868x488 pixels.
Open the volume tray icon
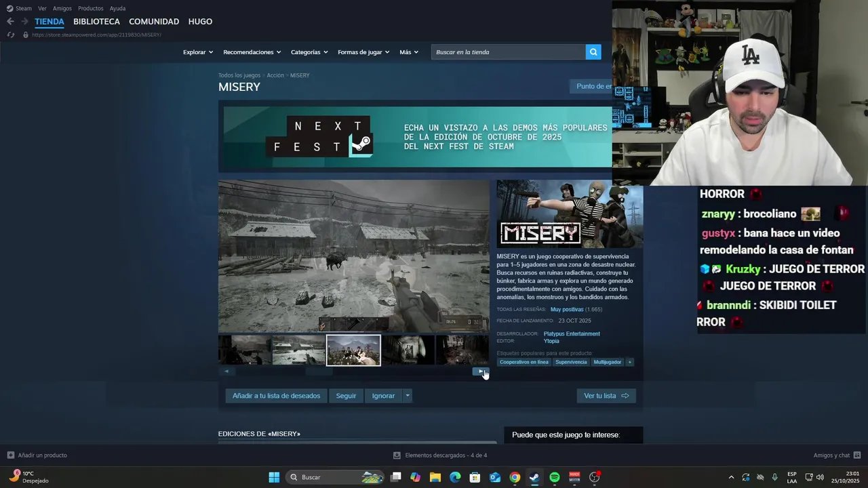tap(820, 477)
